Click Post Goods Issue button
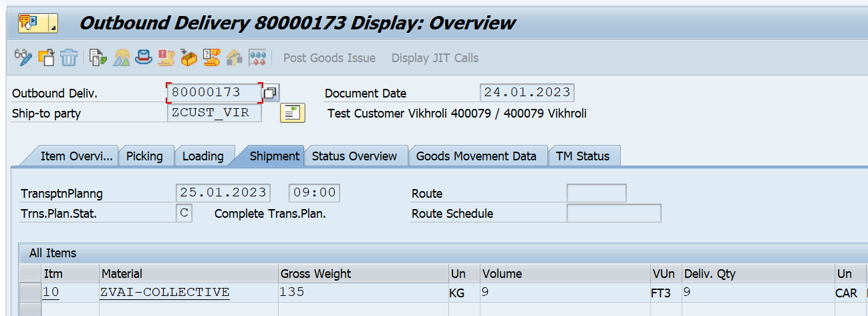868x316 pixels. coord(329,58)
